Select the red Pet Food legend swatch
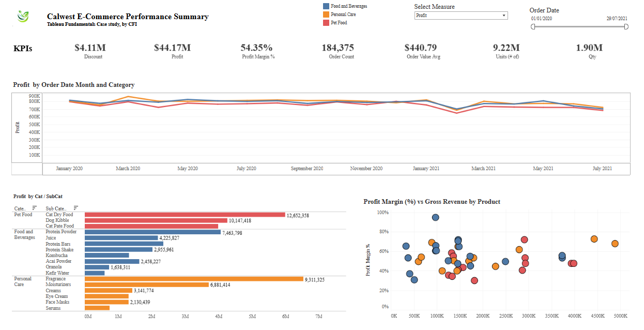This screenshot has width=644, height=330. point(326,23)
